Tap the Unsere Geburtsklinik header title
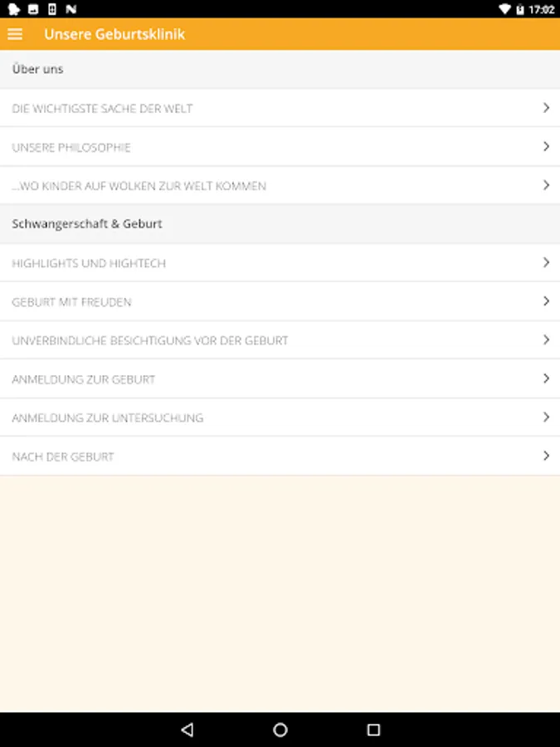This screenshot has width=560, height=747. 114,34
